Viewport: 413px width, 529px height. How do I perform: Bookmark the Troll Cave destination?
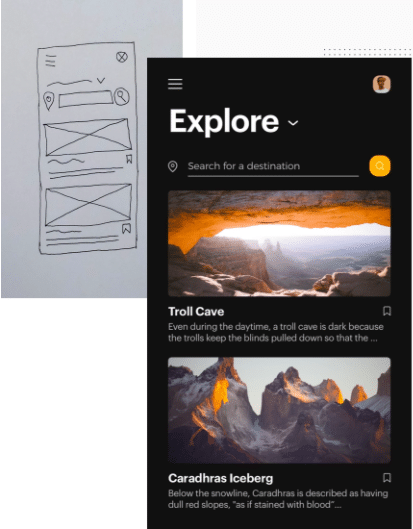(x=387, y=311)
